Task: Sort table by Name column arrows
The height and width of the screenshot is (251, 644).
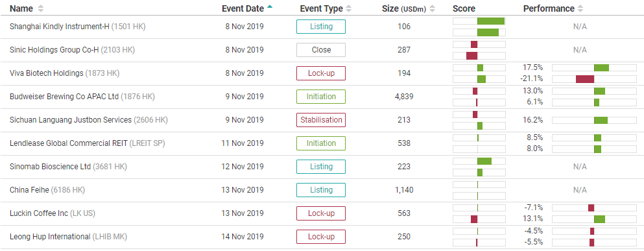Action: coord(40,8)
